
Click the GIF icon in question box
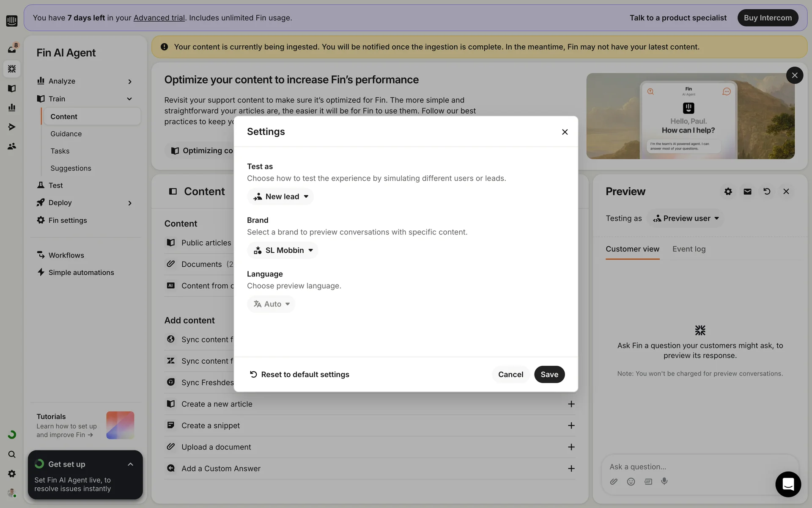tap(648, 481)
